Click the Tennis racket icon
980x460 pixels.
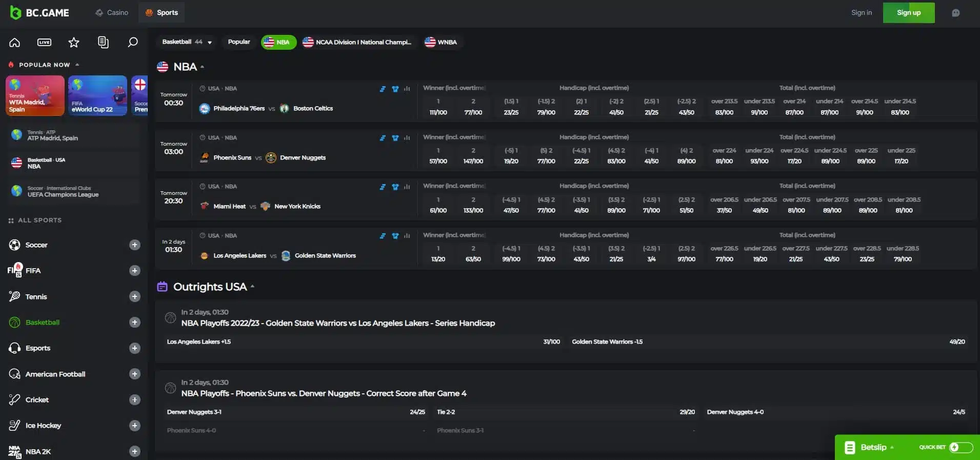pos(14,296)
